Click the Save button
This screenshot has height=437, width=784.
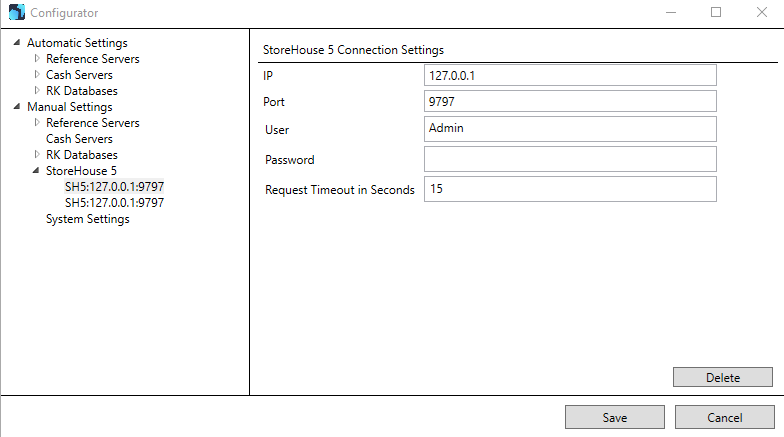(614, 418)
